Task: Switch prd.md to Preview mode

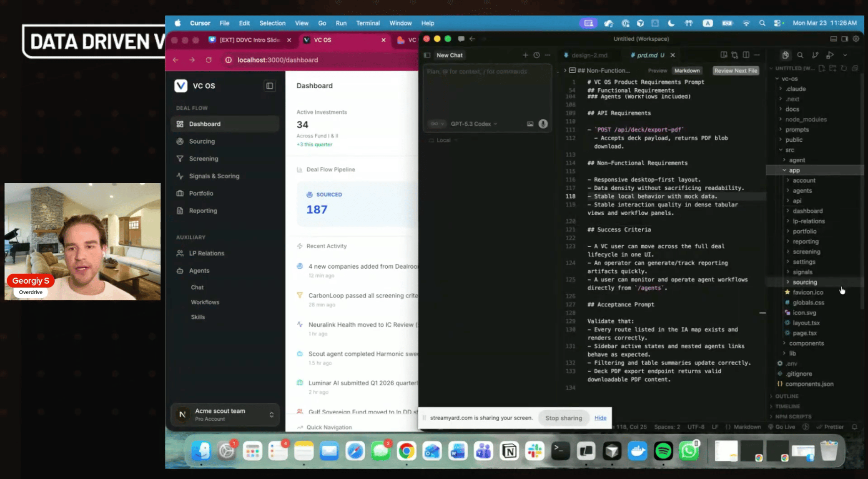Action: [x=657, y=71]
